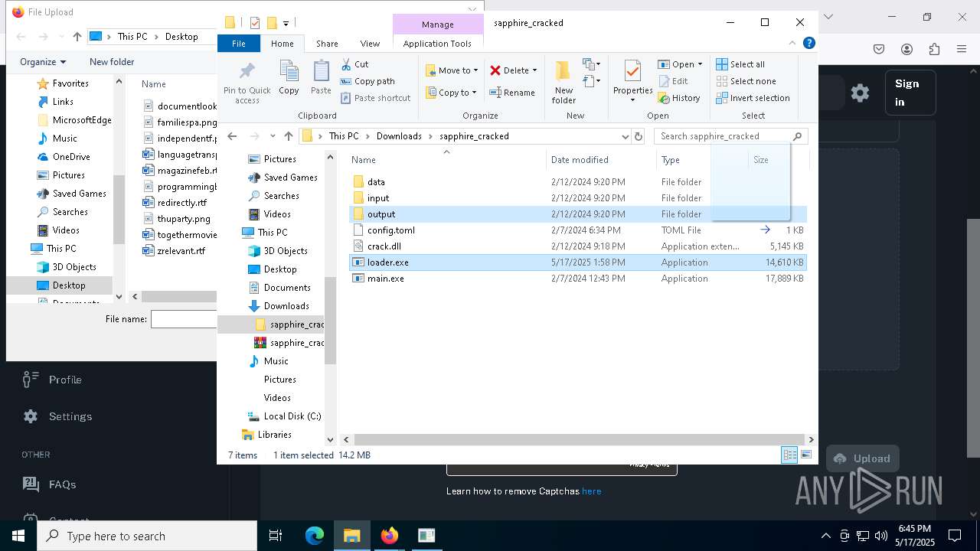
Task: Open Explorer help question mark
Action: click(x=808, y=44)
